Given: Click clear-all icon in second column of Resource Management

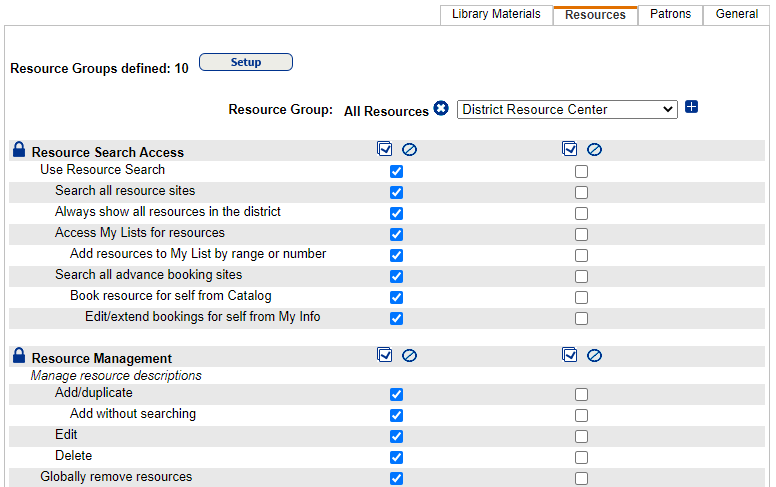Looking at the screenshot, I should tap(594, 356).
